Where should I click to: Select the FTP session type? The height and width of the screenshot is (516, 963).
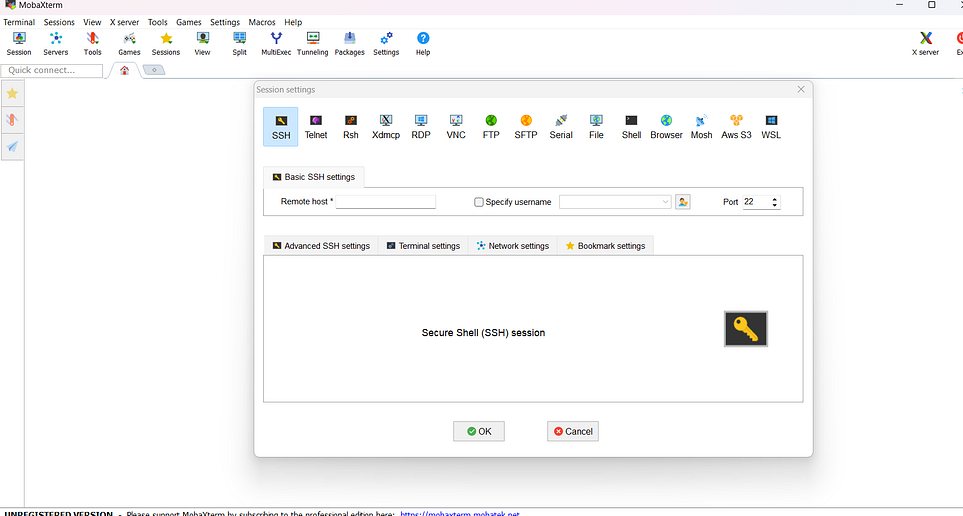point(491,127)
